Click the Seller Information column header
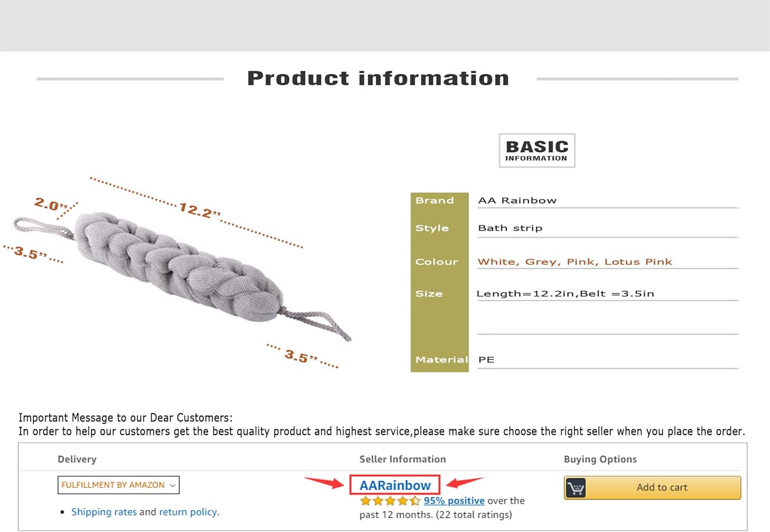The height and width of the screenshot is (532, 770). pyautogui.click(x=402, y=459)
